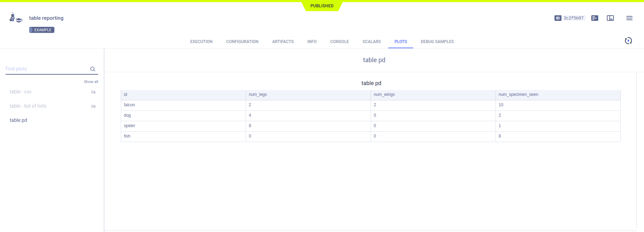Unhide the table - list of lists plot
This screenshot has height=232, width=644.
pos(93,106)
